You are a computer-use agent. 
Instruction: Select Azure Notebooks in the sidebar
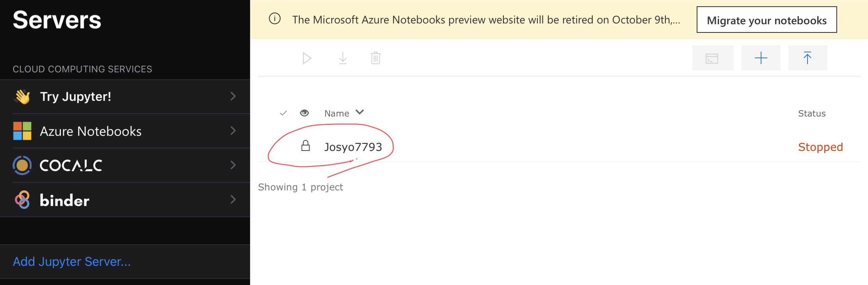125,131
